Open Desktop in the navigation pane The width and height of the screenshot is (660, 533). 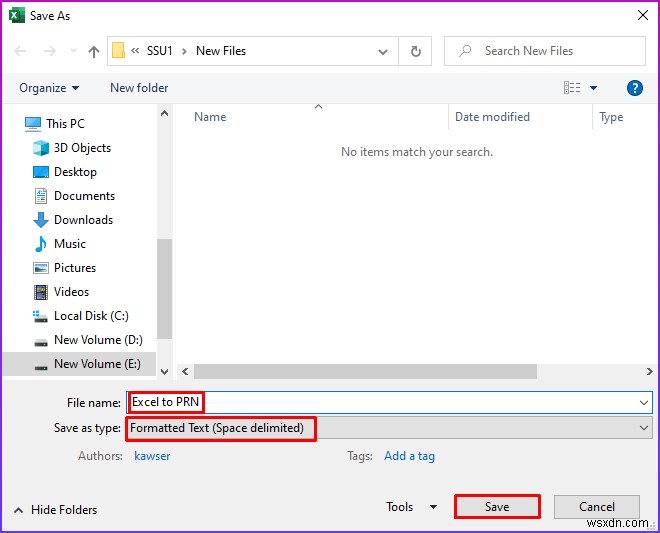[65, 172]
